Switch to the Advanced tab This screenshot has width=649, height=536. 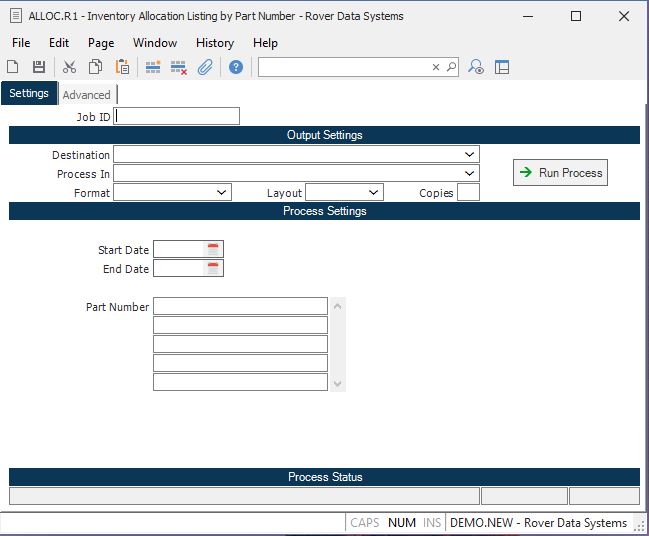87,95
